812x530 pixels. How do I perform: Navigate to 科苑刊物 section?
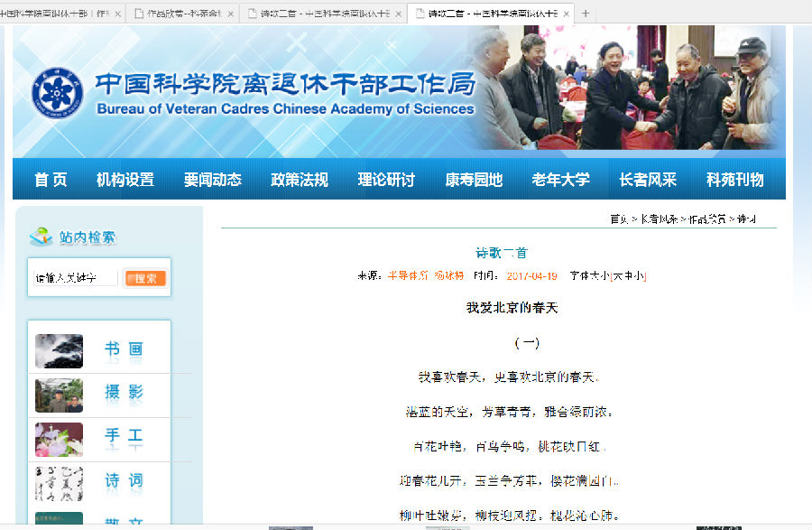coord(734,180)
